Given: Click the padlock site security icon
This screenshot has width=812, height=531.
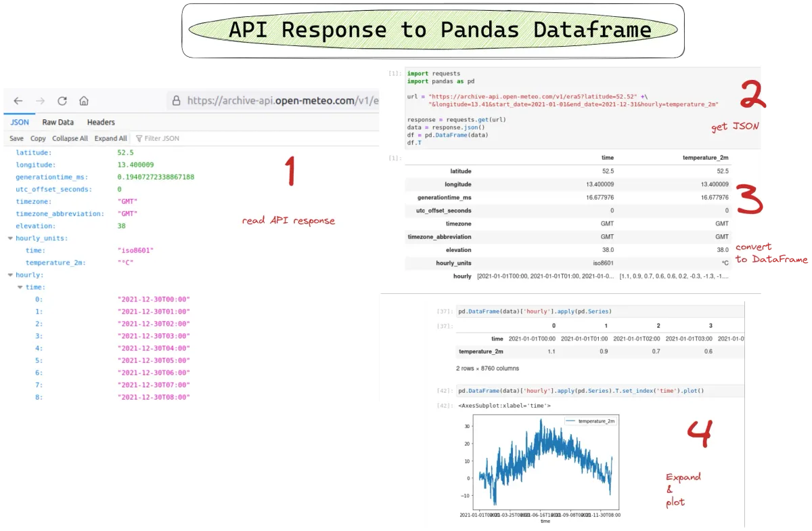Looking at the screenshot, I should click(x=177, y=101).
